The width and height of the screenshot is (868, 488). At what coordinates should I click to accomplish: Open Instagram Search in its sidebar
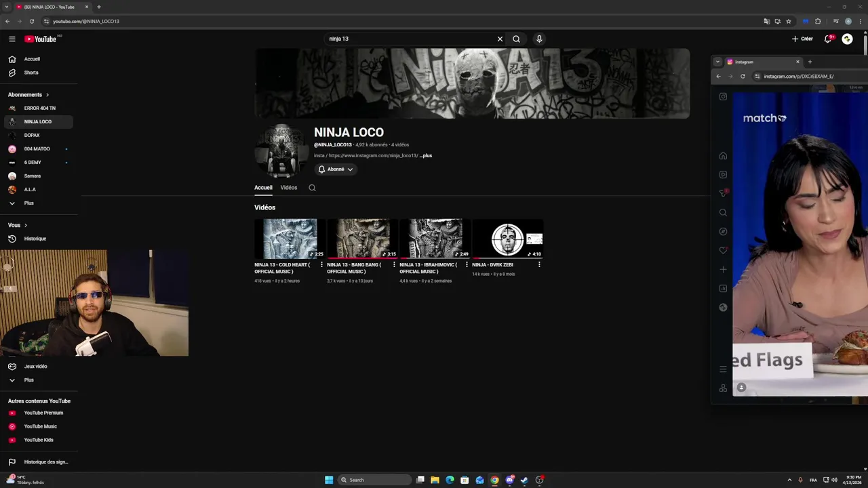[723, 213]
